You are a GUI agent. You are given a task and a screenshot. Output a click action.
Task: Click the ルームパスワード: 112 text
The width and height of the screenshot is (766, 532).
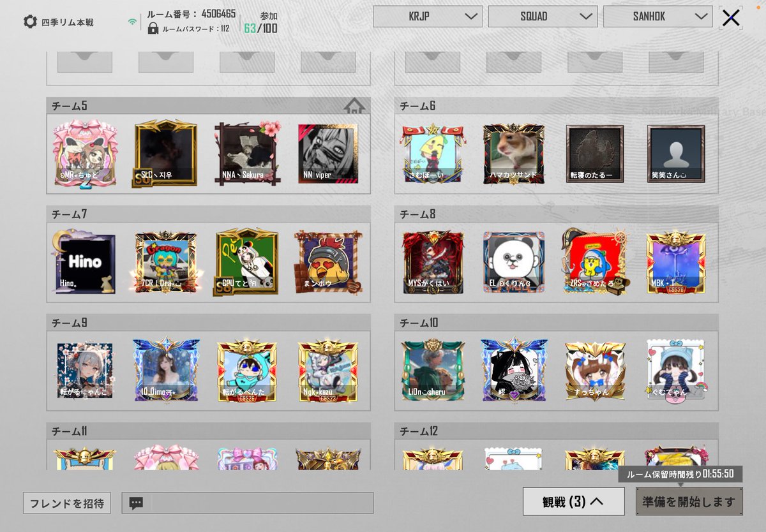[195, 29]
